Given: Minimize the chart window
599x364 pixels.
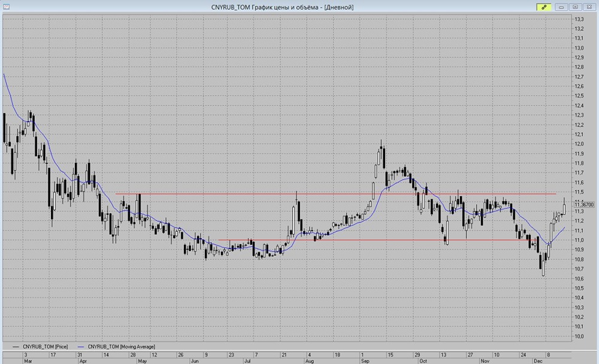Looking at the screenshot, I should point(562,7).
